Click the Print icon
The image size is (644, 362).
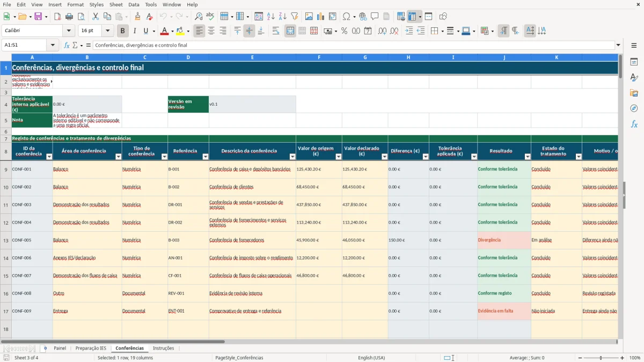(69, 17)
